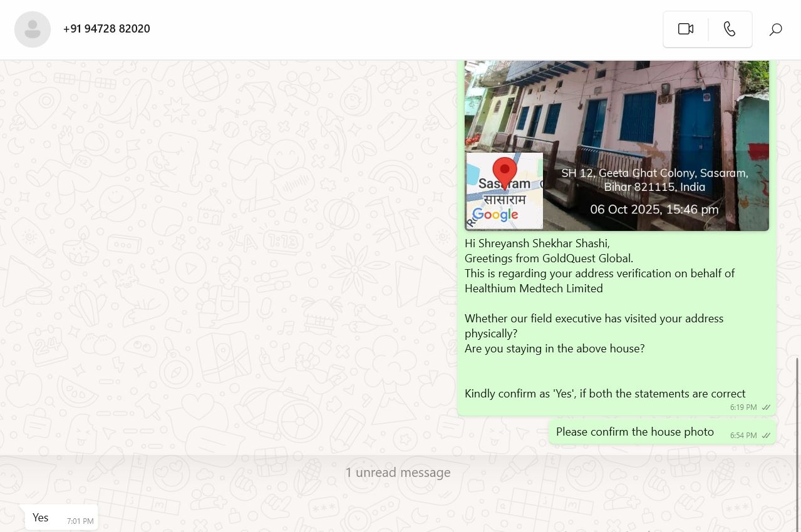The height and width of the screenshot is (532, 801).
Task: Click the '06 Oct 2025, 15:46 pm' photo timestamp
Action: (x=654, y=210)
